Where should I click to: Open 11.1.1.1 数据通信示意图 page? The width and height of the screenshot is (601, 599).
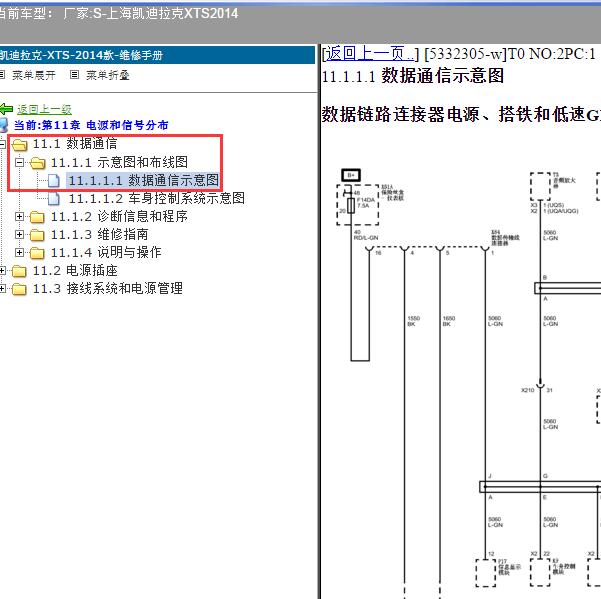click(x=144, y=180)
